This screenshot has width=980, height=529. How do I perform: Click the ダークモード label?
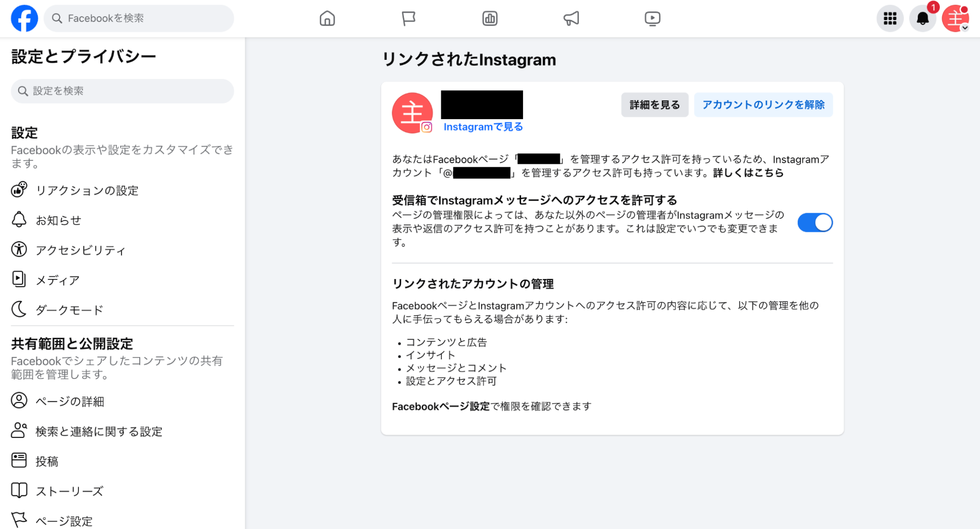(x=70, y=310)
